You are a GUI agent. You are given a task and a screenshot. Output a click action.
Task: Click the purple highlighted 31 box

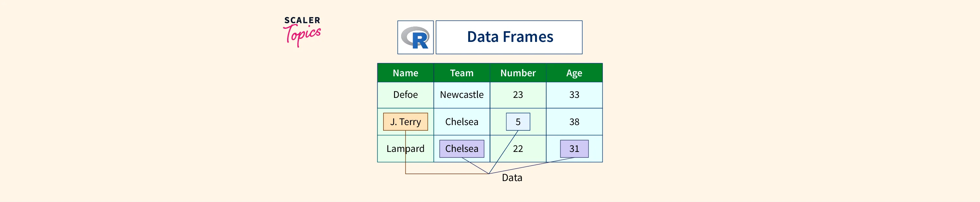(x=574, y=149)
